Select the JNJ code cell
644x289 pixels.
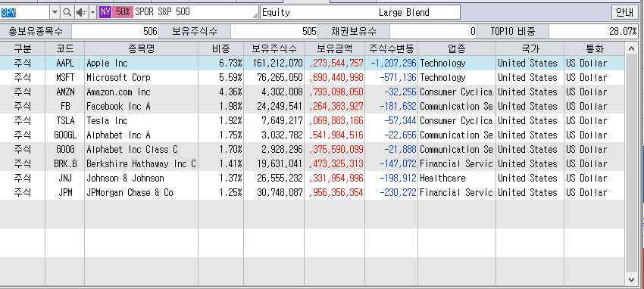click(65, 178)
